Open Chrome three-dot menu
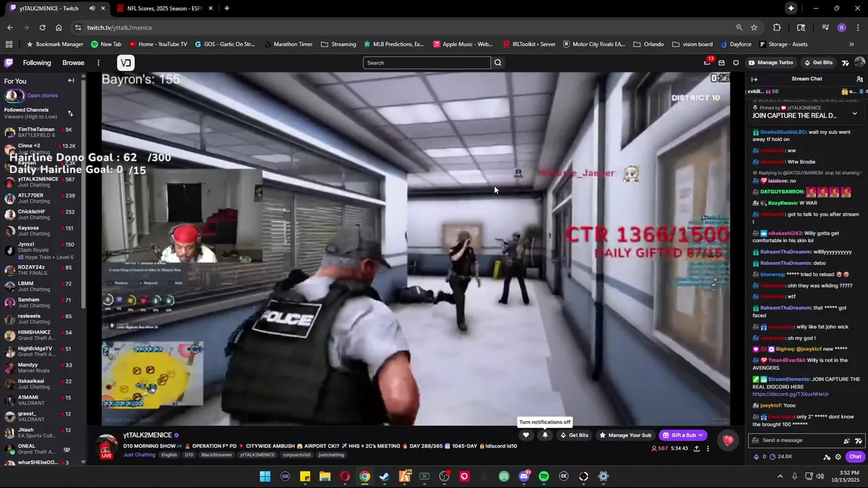This screenshot has width=868, height=488. [x=859, y=28]
